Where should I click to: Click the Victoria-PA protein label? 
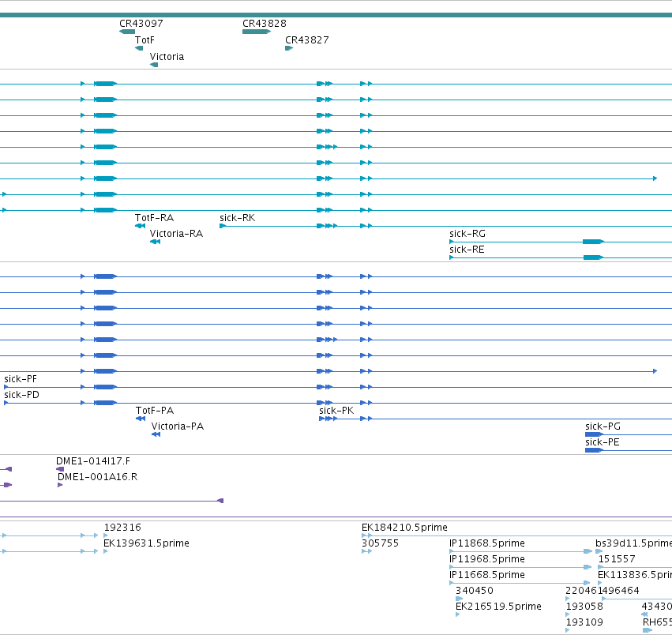[x=178, y=426]
